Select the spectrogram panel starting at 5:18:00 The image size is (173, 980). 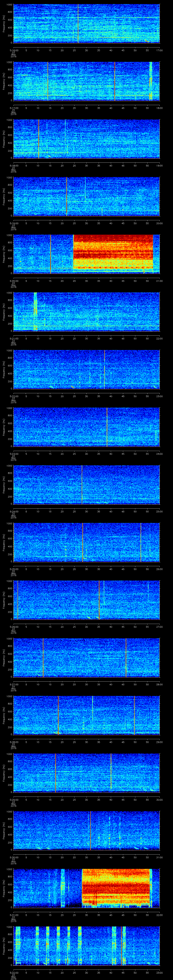[87, 139]
